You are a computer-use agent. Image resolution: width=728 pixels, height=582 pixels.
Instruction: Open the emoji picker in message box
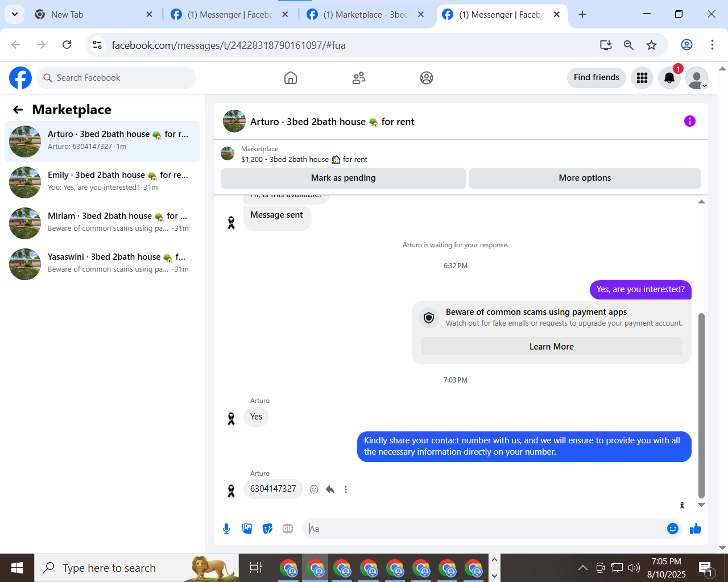[x=673, y=529]
